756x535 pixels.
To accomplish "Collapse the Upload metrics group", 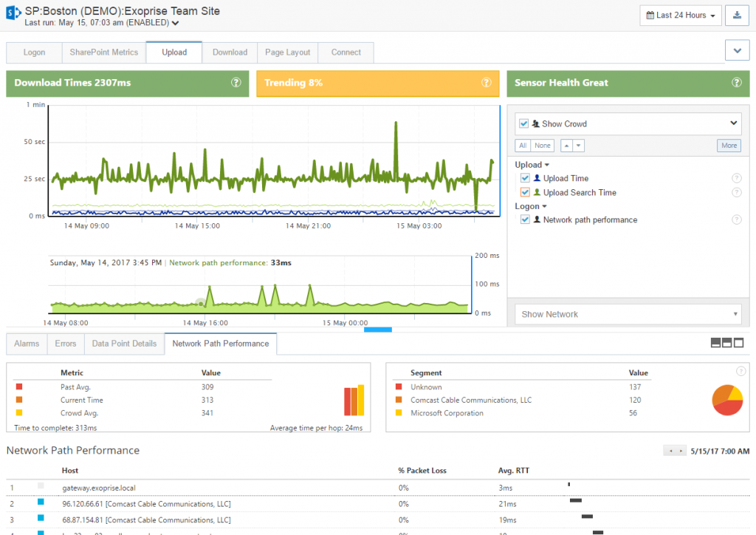I will 546,164.
